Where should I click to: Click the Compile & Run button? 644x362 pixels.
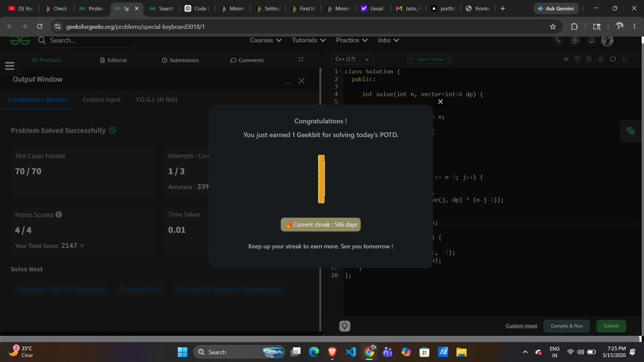click(x=567, y=326)
